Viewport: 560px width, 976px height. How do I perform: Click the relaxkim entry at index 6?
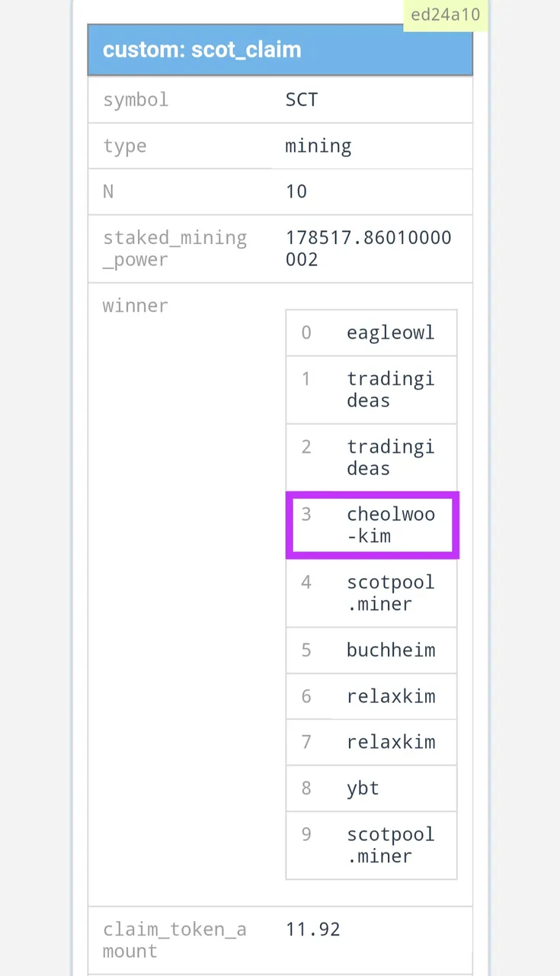pyautogui.click(x=391, y=696)
